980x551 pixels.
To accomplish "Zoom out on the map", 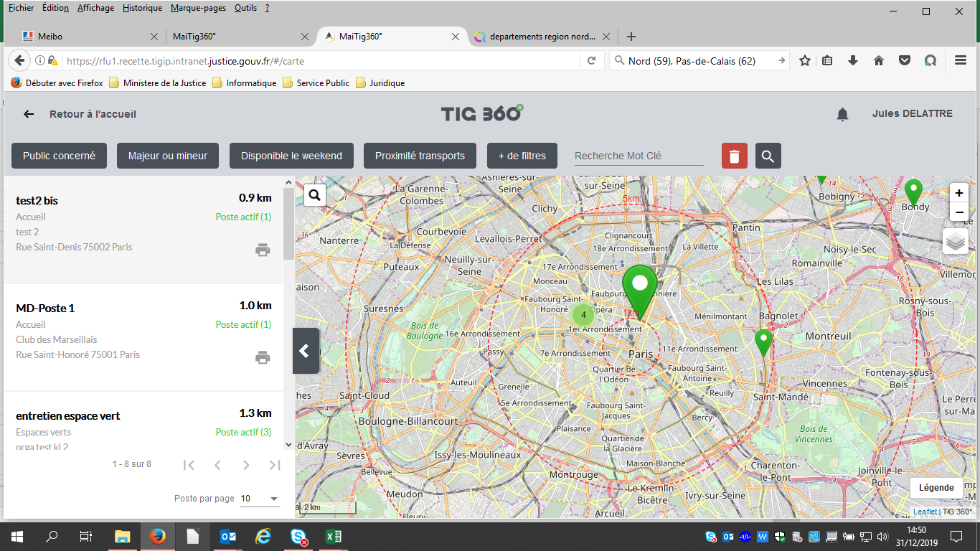I will click(x=959, y=212).
